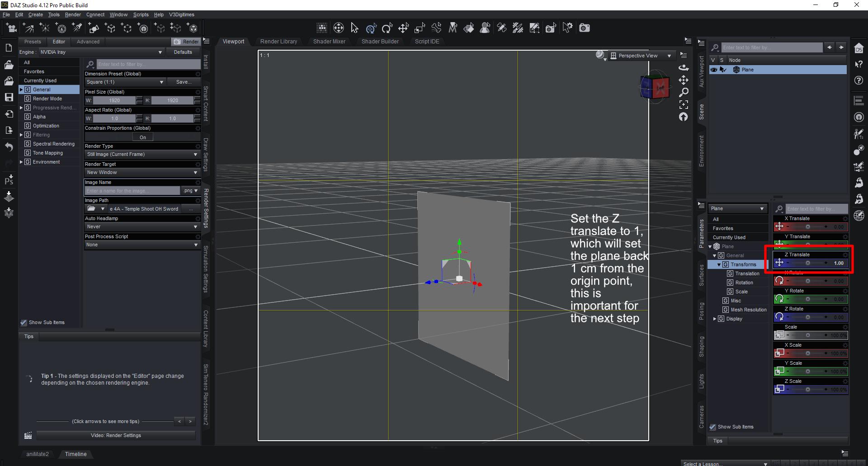The height and width of the screenshot is (466, 868).
Task: Open the Advanced render settings tab
Action: pos(88,42)
